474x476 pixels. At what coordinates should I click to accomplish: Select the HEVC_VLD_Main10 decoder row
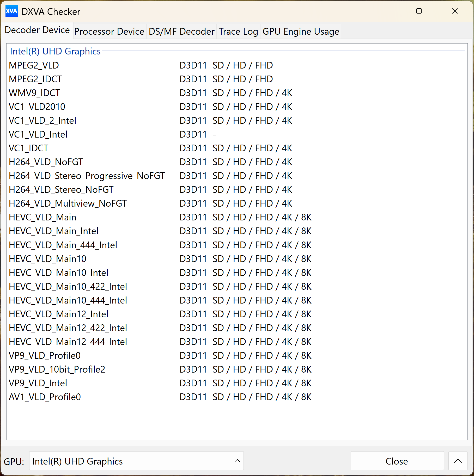[x=47, y=259]
